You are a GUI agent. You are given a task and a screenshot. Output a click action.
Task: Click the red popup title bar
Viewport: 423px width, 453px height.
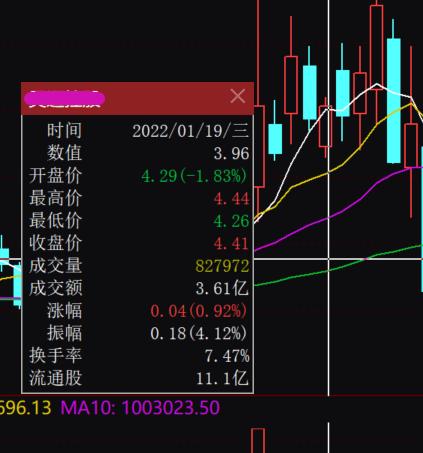[137, 99]
